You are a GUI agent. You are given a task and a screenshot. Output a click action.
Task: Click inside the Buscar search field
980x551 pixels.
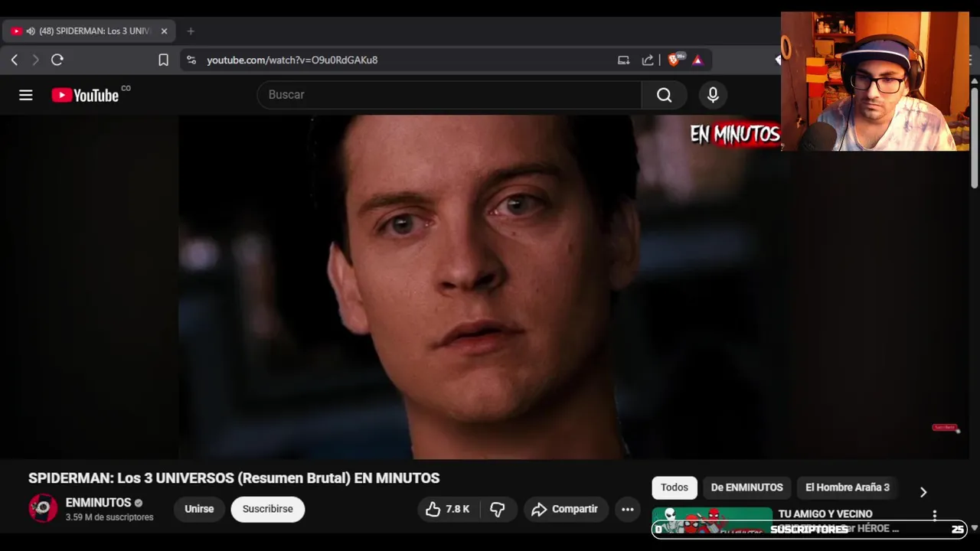coord(449,95)
